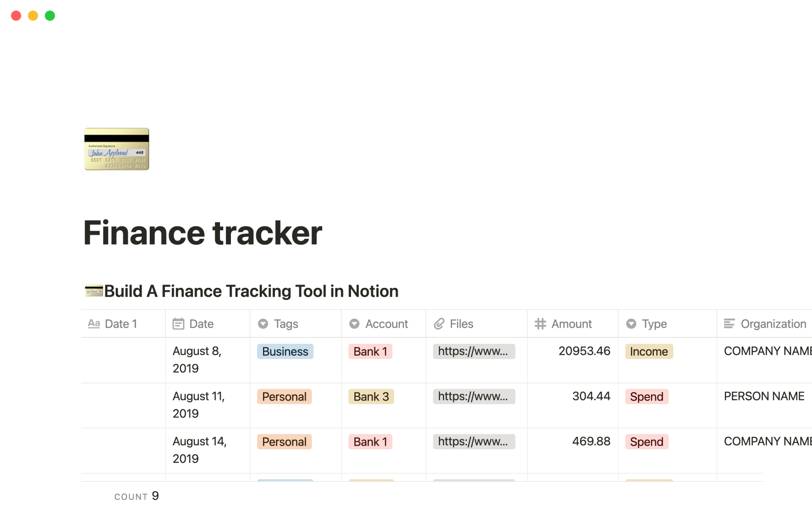Click the Organization column list icon
Viewport: 812px width, 508px height.
[x=730, y=323]
